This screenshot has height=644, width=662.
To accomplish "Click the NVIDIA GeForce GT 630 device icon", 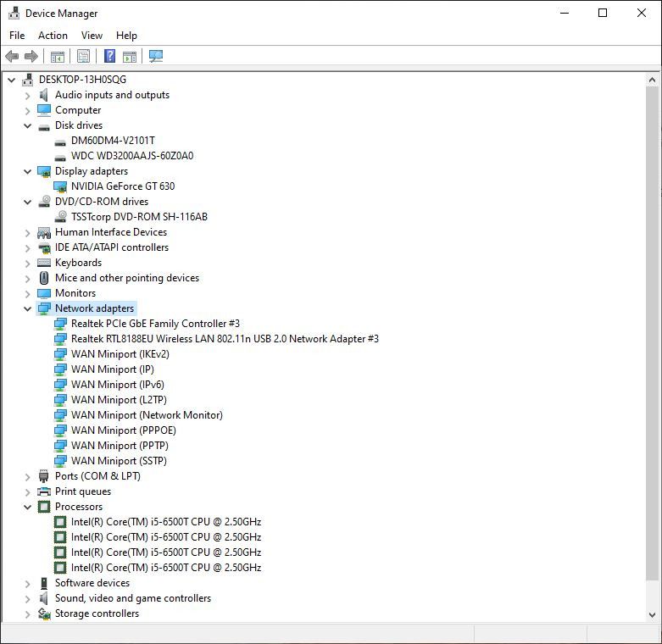I will tap(60, 186).
